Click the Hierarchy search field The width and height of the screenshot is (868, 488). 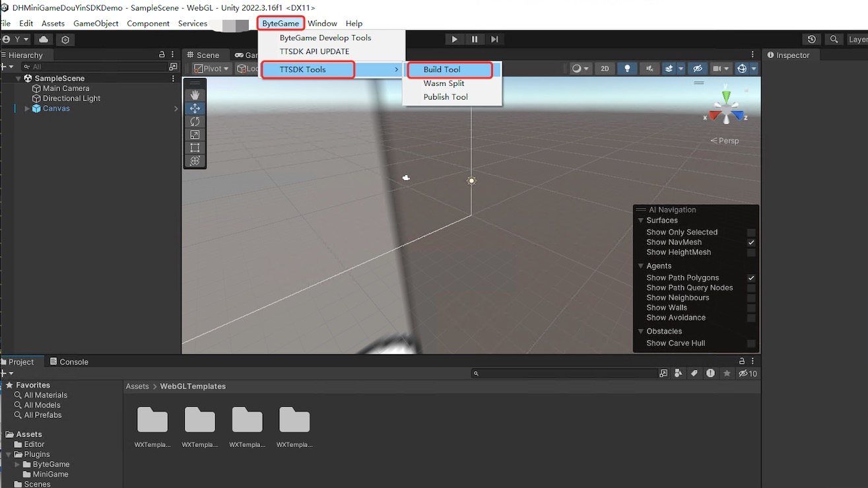point(95,67)
